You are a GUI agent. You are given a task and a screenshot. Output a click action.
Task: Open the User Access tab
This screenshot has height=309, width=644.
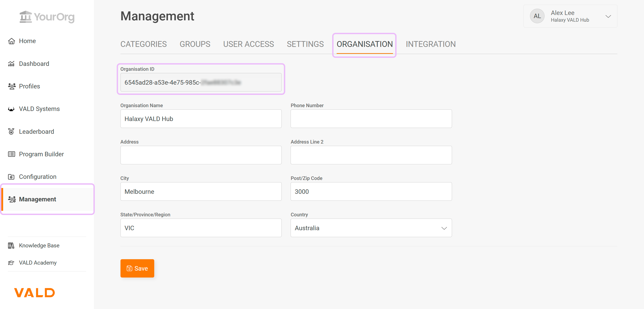point(249,44)
